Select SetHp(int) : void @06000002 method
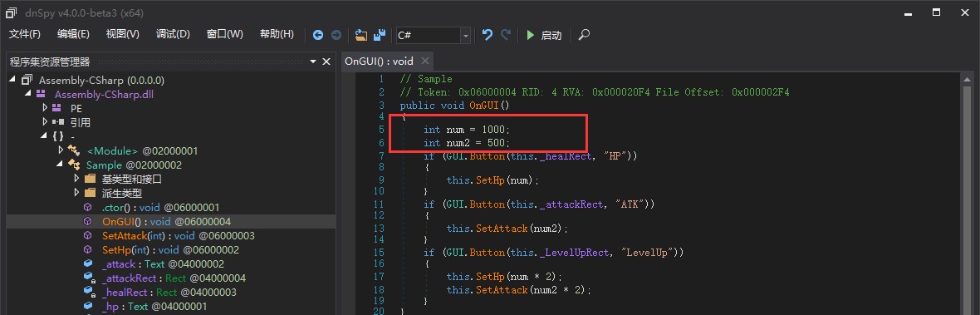The width and height of the screenshot is (980, 315). (x=169, y=249)
